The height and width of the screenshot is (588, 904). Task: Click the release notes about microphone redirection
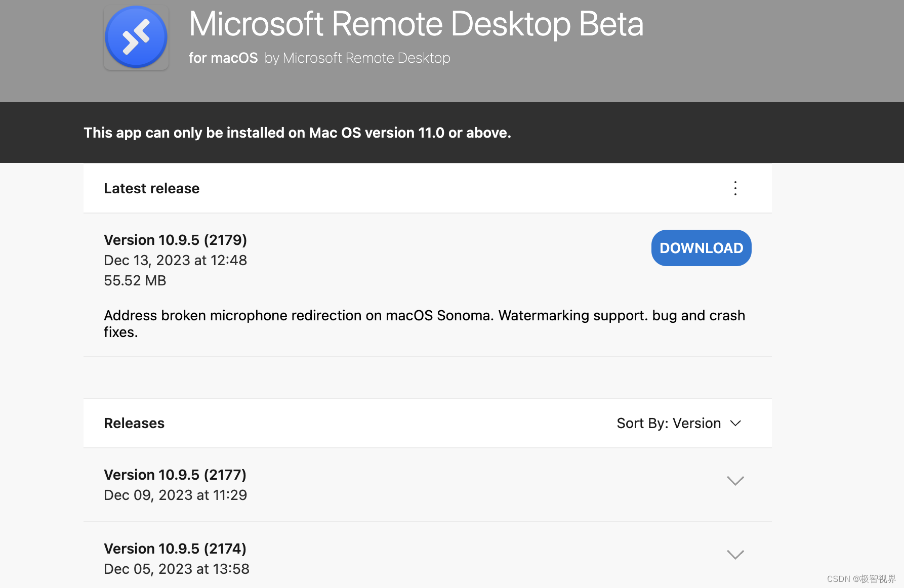(x=424, y=323)
